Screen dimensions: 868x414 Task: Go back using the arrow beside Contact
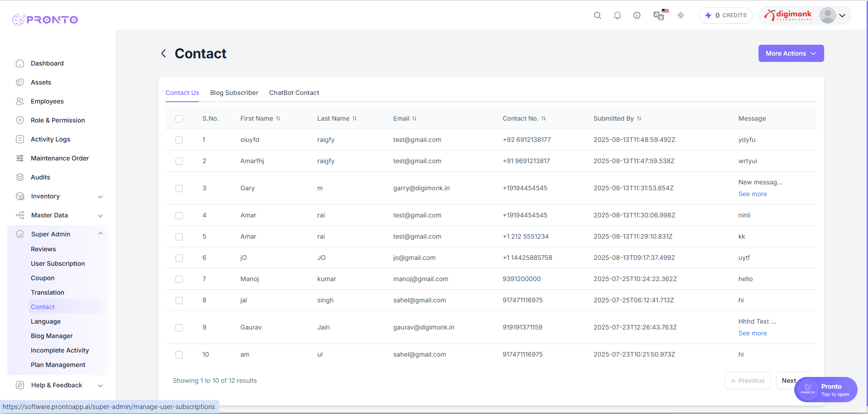164,53
